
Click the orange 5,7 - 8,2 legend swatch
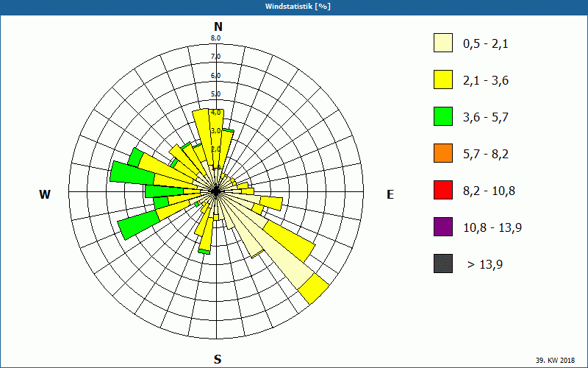pyautogui.click(x=443, y=153)
